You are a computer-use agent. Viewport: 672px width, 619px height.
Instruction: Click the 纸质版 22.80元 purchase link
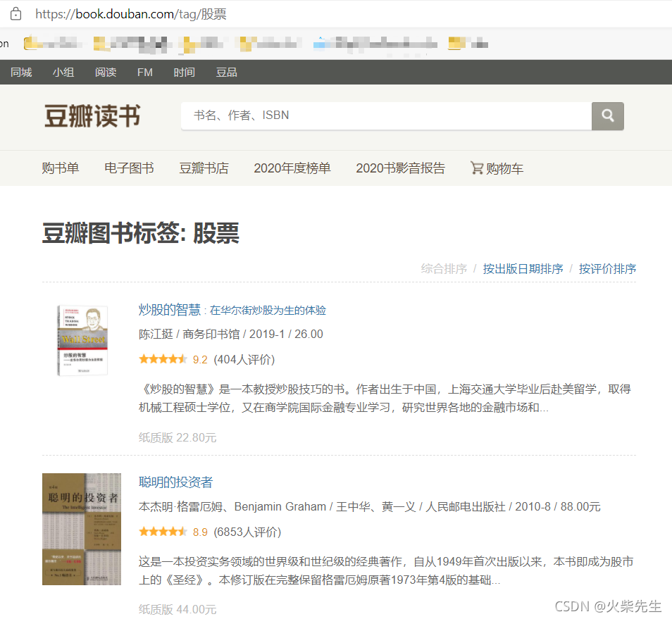click(178, 437)
